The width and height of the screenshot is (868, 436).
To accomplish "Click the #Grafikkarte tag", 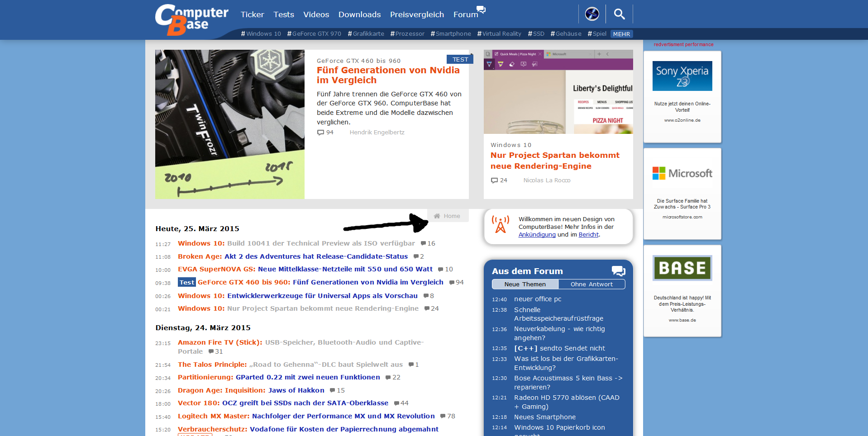I will [x=366, y=34].
